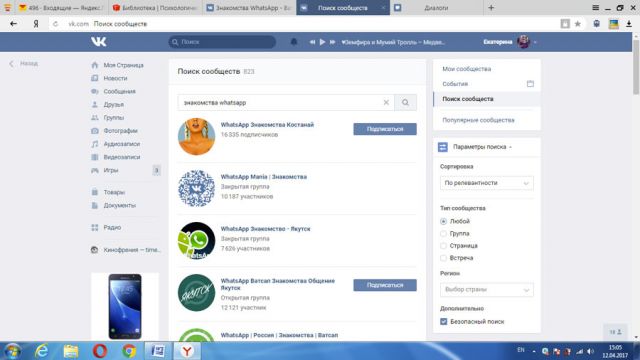Focus the VK header search field

click(222, 42)
